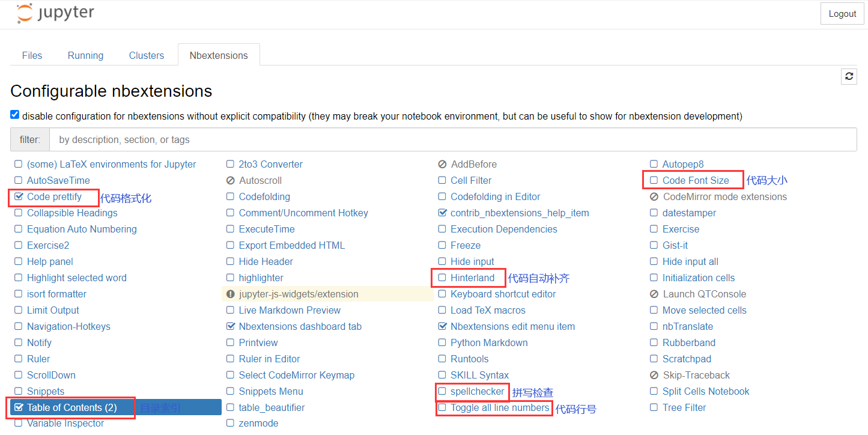The image size is (868, 435).
Task: Click the Logout button
Action: 842,14
